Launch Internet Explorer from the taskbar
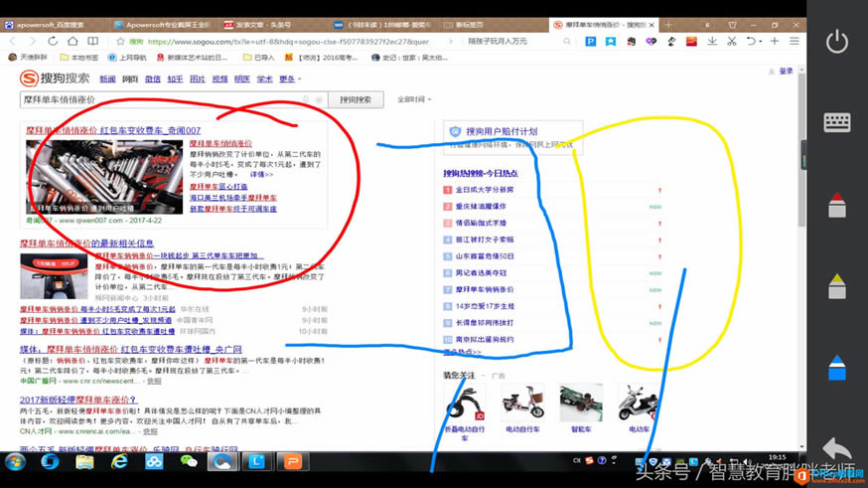This screenshot has height=488, width=868. pyautogui.click(x=119, y=461)
